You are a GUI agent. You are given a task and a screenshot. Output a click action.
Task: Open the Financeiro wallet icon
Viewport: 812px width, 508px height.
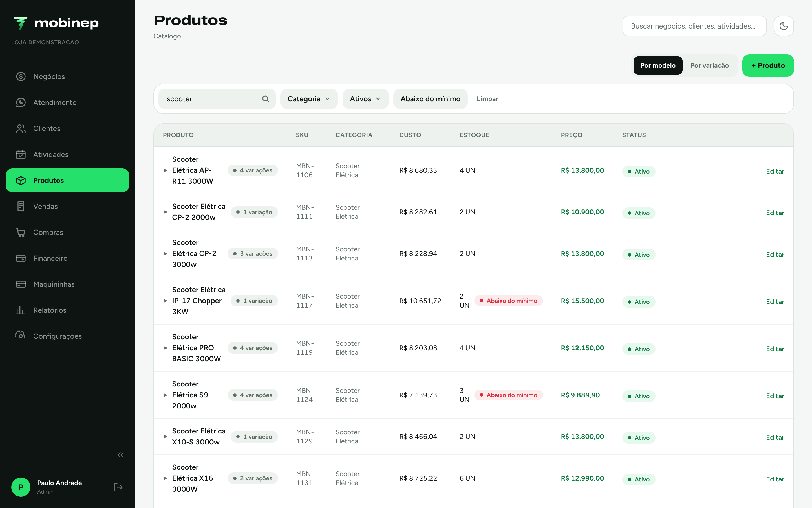pos(21,258)
